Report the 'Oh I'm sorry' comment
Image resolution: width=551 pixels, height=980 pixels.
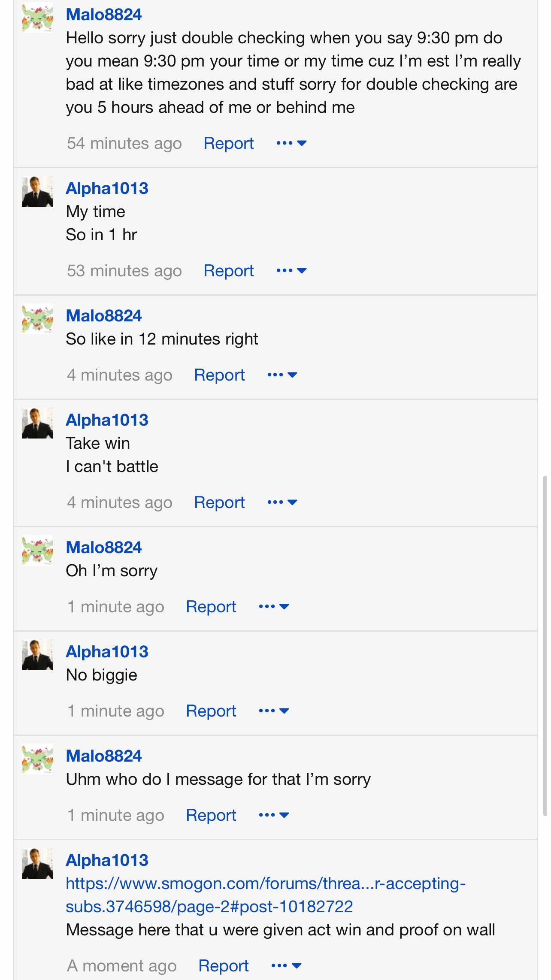(x=211, y=607)
